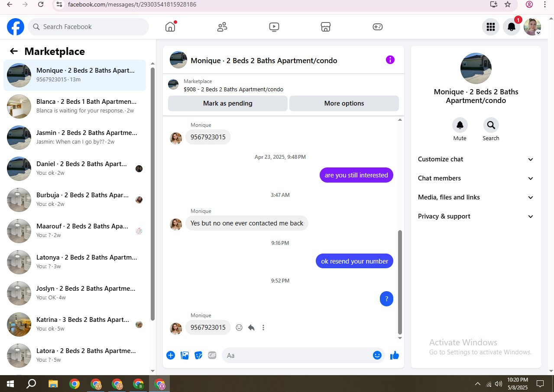Open Jasmin conversation in list
The width and height of the screenshot is (554, 392).
(x=75, y=138)
